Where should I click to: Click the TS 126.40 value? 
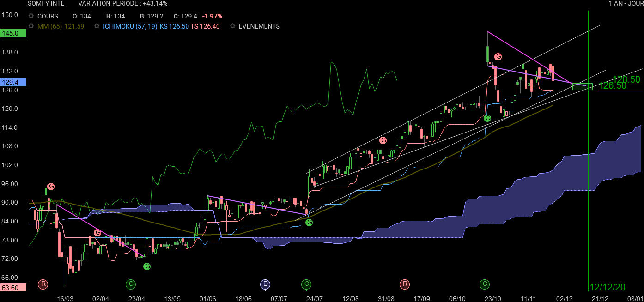[205, 26]
